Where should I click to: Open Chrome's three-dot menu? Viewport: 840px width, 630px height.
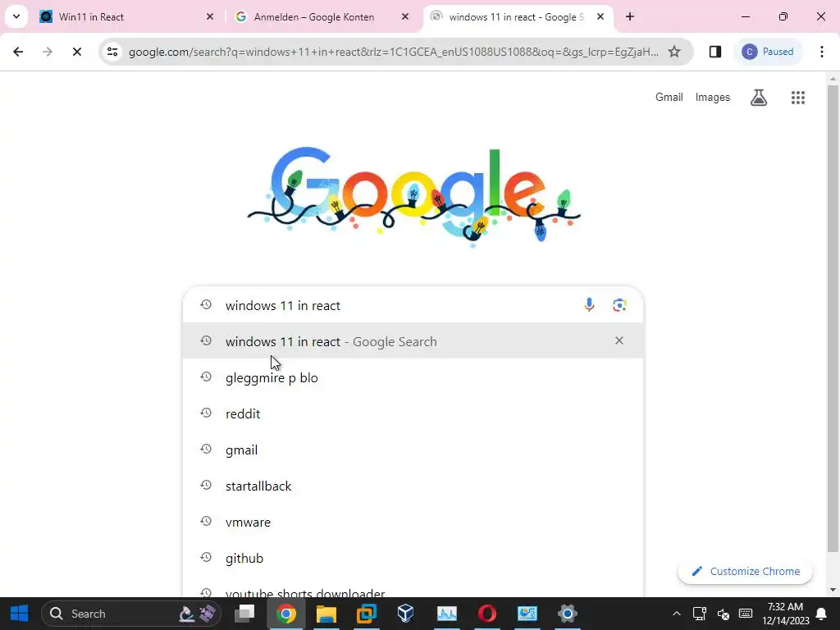point(822,52)
